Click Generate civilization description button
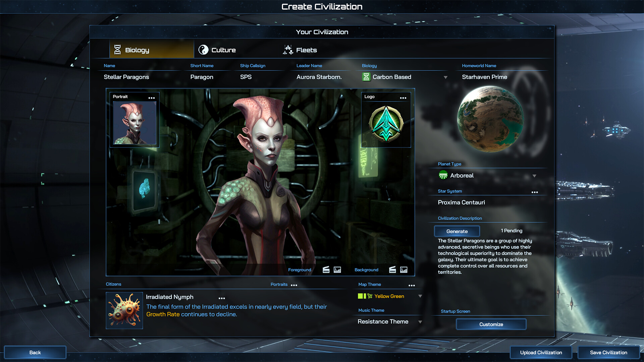644x362 pixels. [457, 231]
